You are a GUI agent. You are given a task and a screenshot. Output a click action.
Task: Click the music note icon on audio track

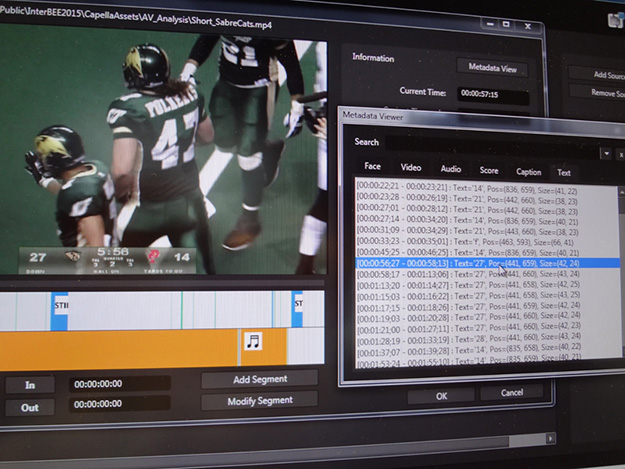click(253, 343)
